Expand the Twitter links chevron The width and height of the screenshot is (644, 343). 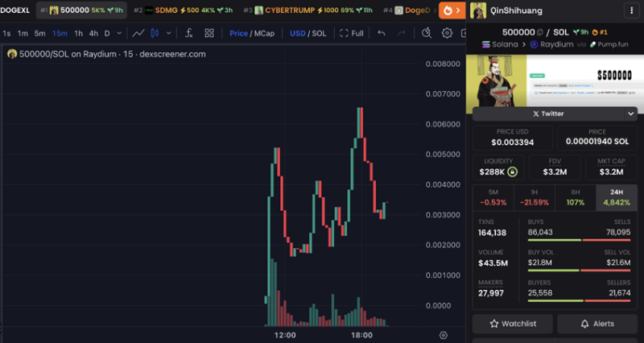631,114
